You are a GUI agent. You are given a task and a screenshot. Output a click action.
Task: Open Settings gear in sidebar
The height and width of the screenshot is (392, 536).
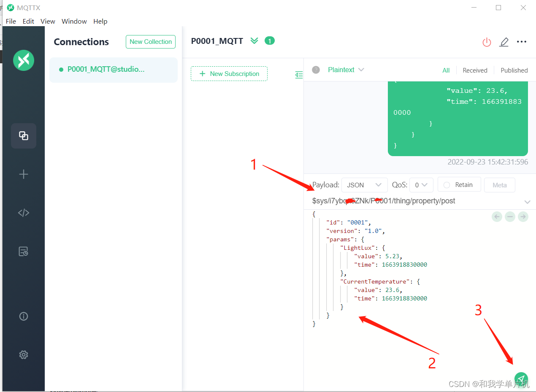pyautogui.click(x=24, y=354)
